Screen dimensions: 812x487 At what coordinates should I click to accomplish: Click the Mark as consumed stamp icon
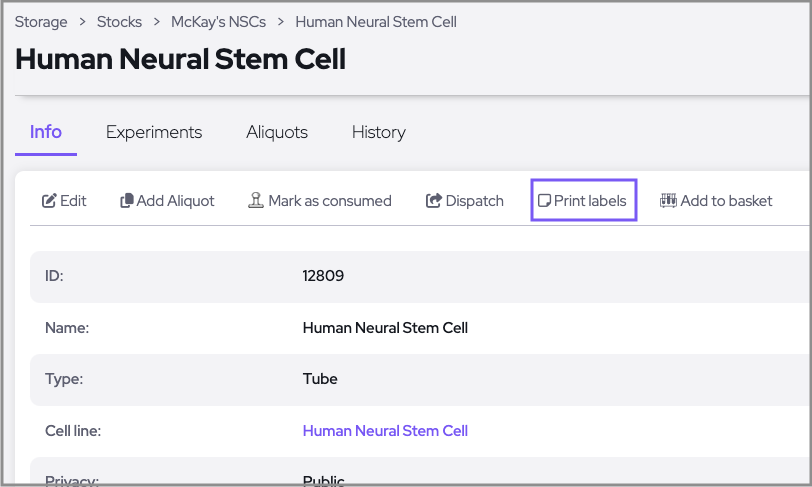click(x=256, y=201)
